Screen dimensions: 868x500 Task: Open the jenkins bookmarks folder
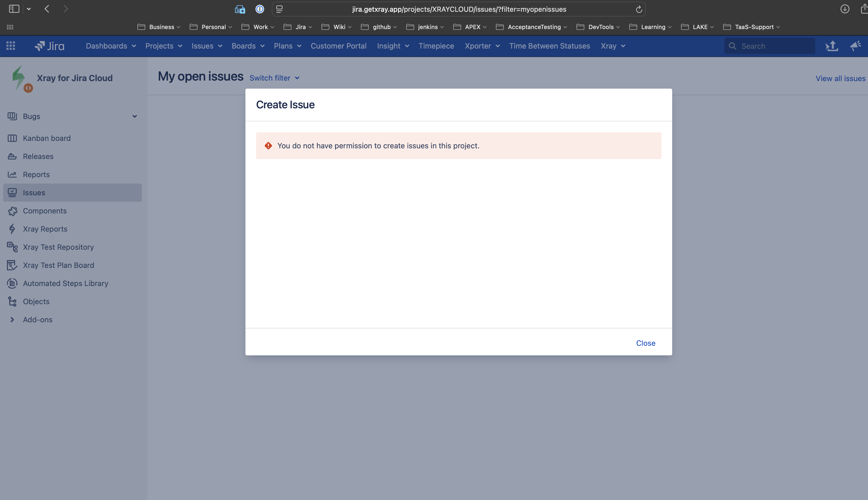point(425,27)
